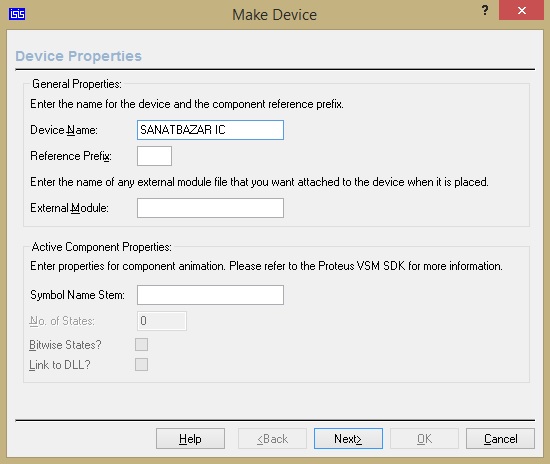The height and width of the screenshot is (464, 550).
Task: Toggle the Bitwise States checkbox
Action: [141, 345]
